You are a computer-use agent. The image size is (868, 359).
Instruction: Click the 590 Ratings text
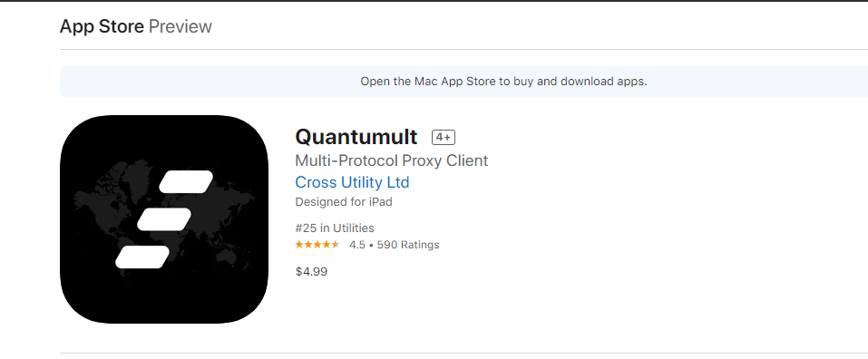[x=408, y=245]
